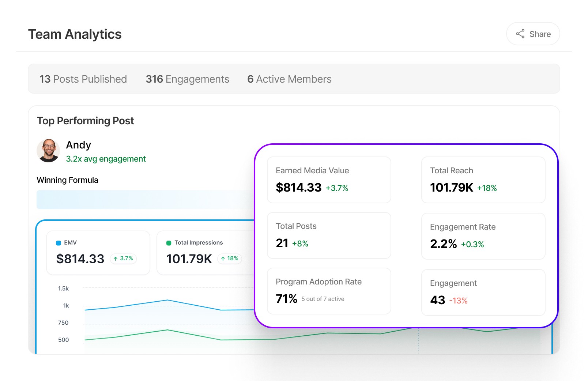This screenshot has height=381, width=588.
Task: Select the 13 Posts Published stat
Action: tap(83, 79)
